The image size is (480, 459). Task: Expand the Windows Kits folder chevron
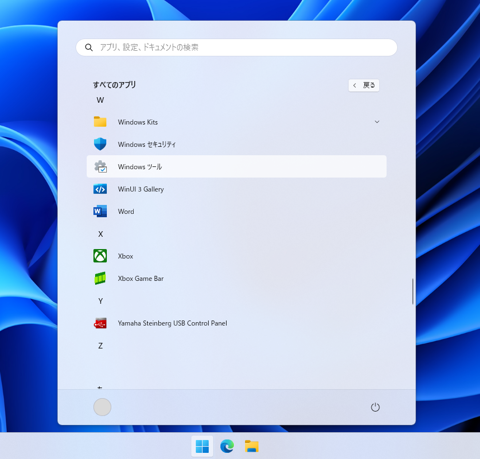377,122
